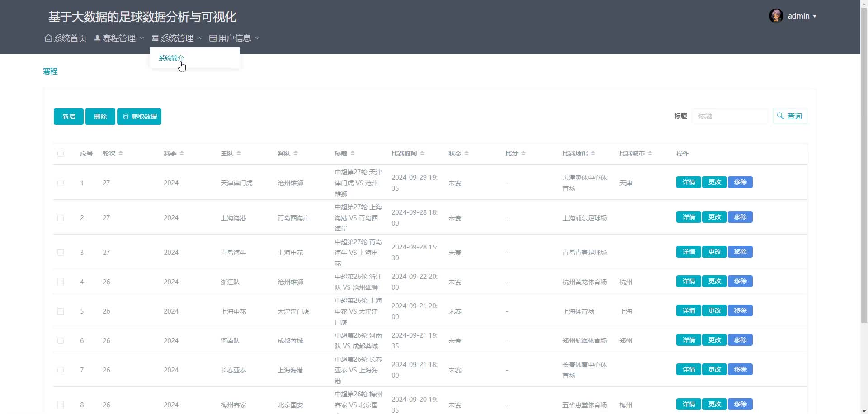Check row 8 梅州客家 checkbox
The width and height of the screenshot is (868, 414).
click(x=61, y=405)
